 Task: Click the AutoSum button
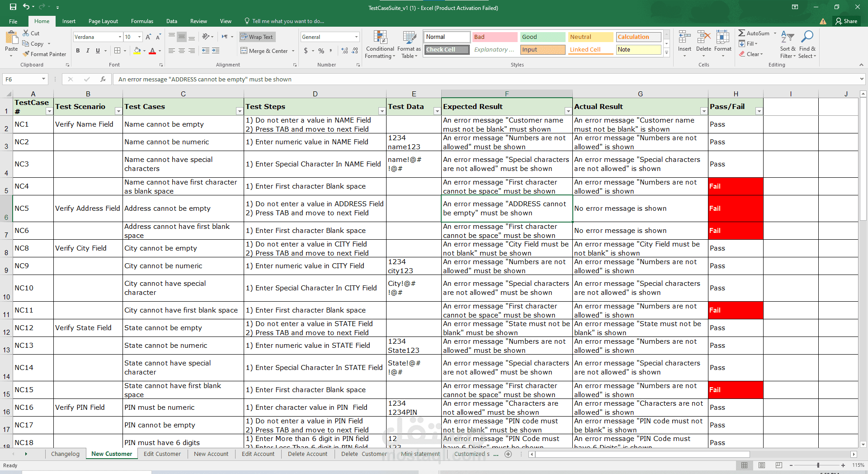click(754, 33)
